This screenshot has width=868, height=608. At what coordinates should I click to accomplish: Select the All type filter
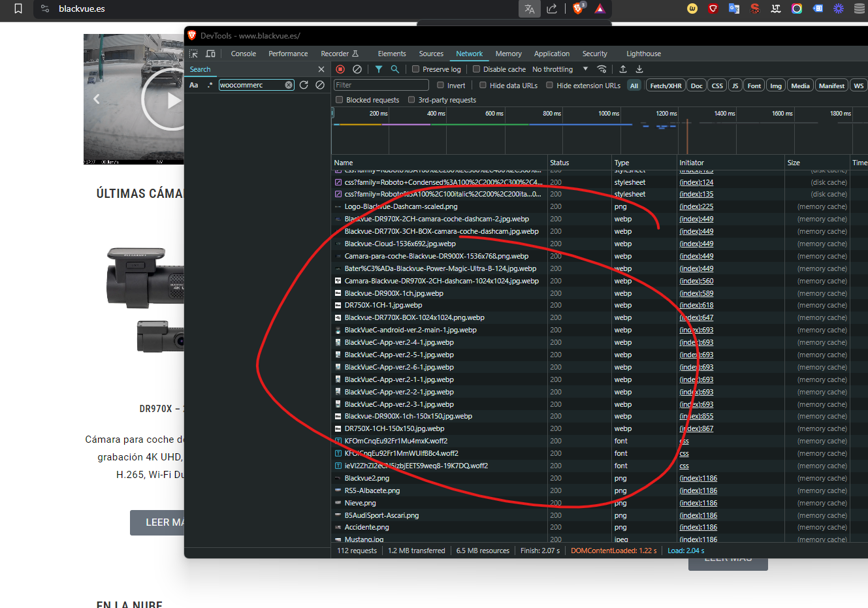click(634, 86)
